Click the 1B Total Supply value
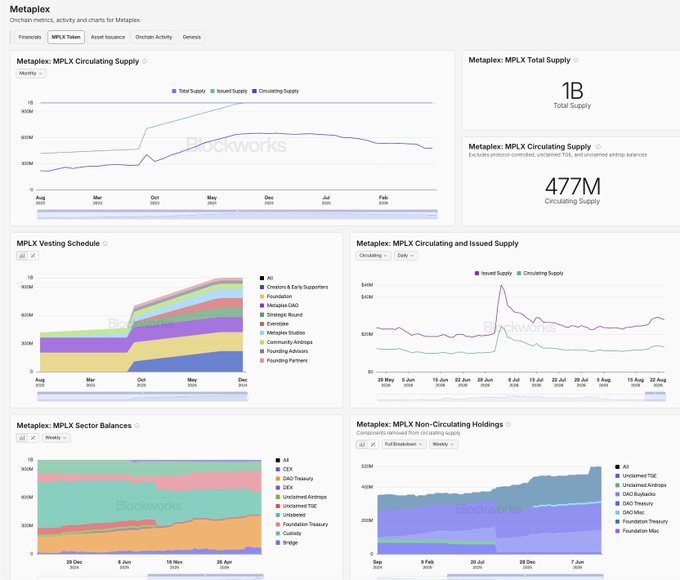680x580 pixels. click(x=572, y=91)
